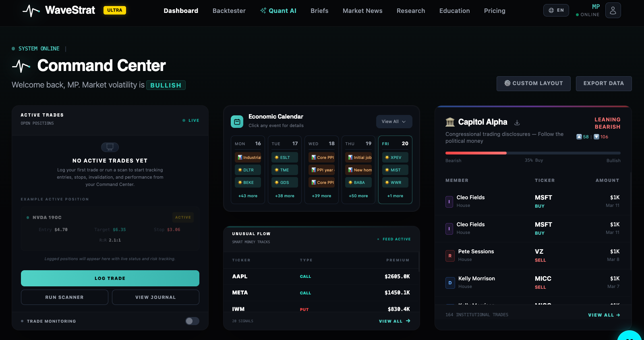The width and height of the screenshot is (644, 340).
Task: Click the Economic Calendar teal icon
Action: coord(237,121)
